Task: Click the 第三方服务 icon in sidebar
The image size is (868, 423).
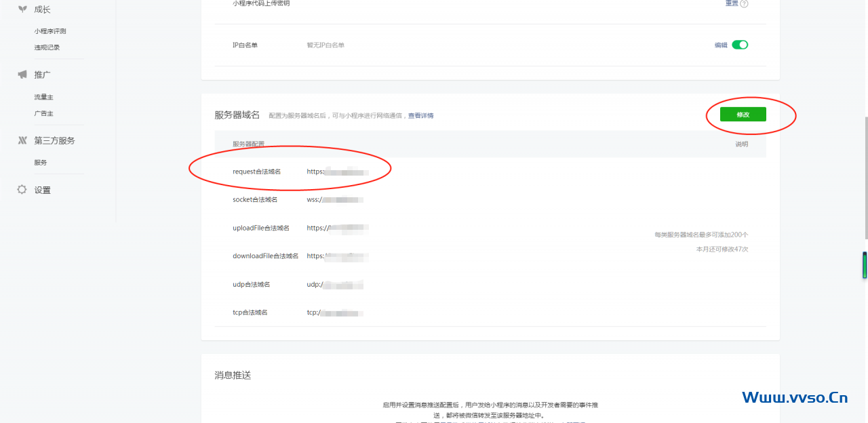Action: click(22, 140)
